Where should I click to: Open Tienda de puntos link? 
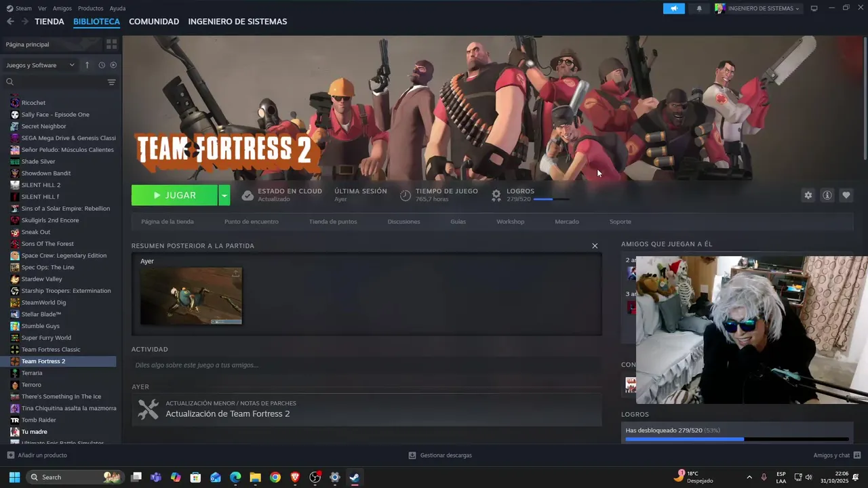tap(333, 222)
